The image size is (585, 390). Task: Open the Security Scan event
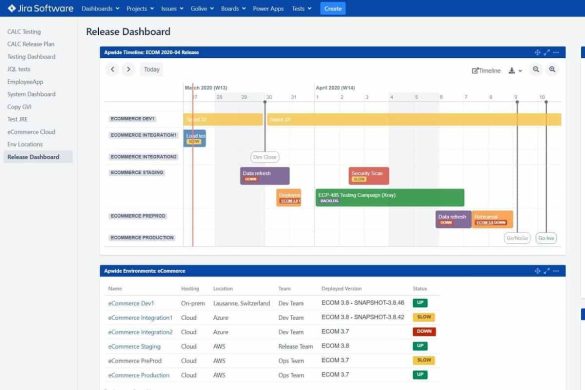coord(369,176)
